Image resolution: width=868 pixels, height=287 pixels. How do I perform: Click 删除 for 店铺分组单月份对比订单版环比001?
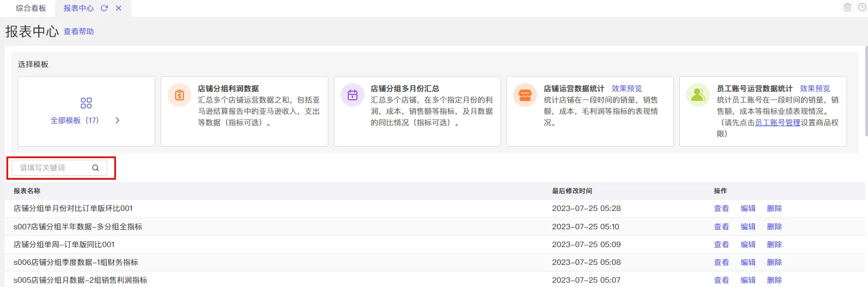(x=774, y=208)
